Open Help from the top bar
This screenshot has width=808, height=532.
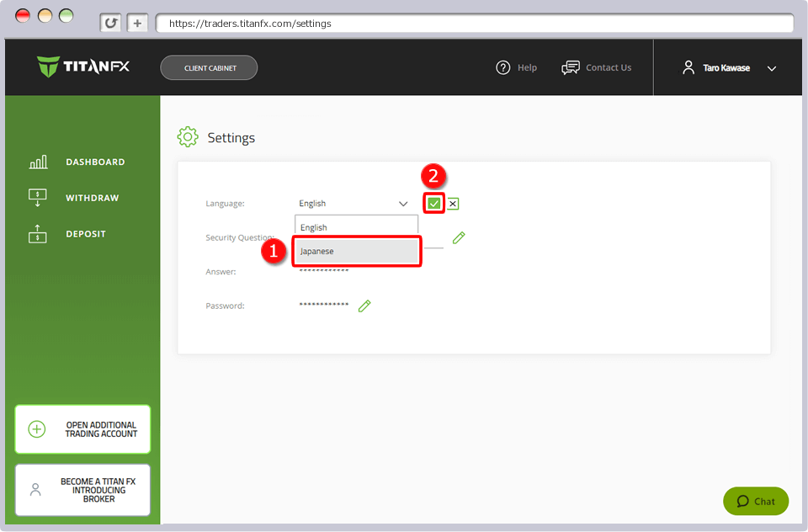517,67
